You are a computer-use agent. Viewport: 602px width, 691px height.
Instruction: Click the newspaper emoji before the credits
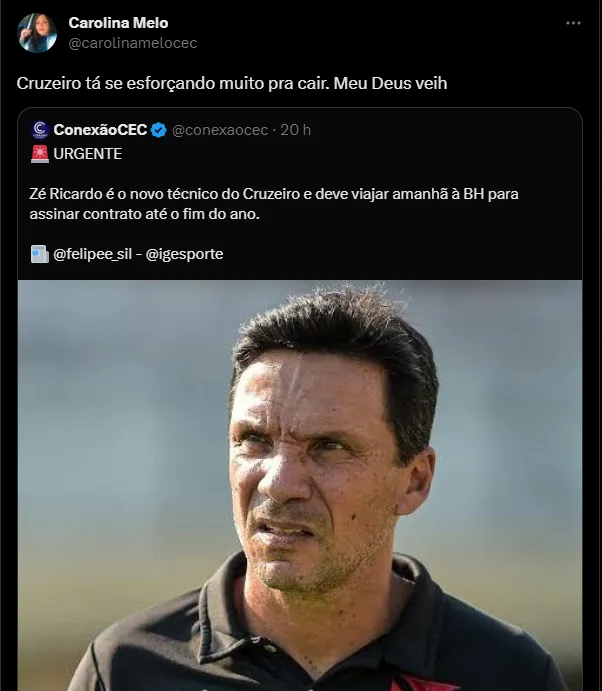tap(40, 254)
